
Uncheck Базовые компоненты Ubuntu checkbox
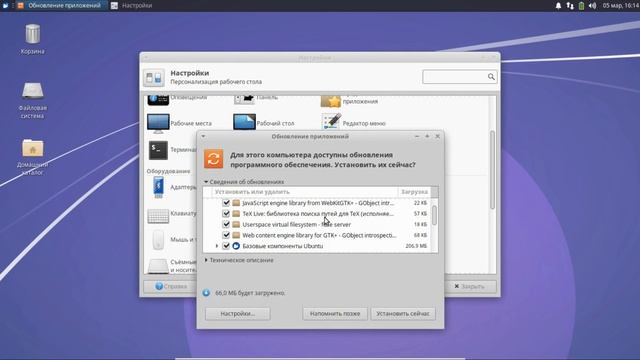click(226, 246)
